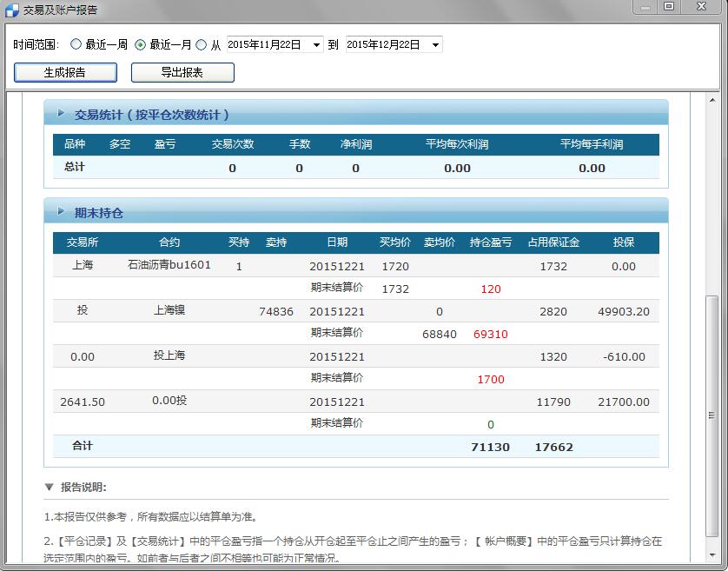Select the 上海镍 contract cell
Image resolution: width=728 pixels, height=571 pixels.
click(169, 310)
